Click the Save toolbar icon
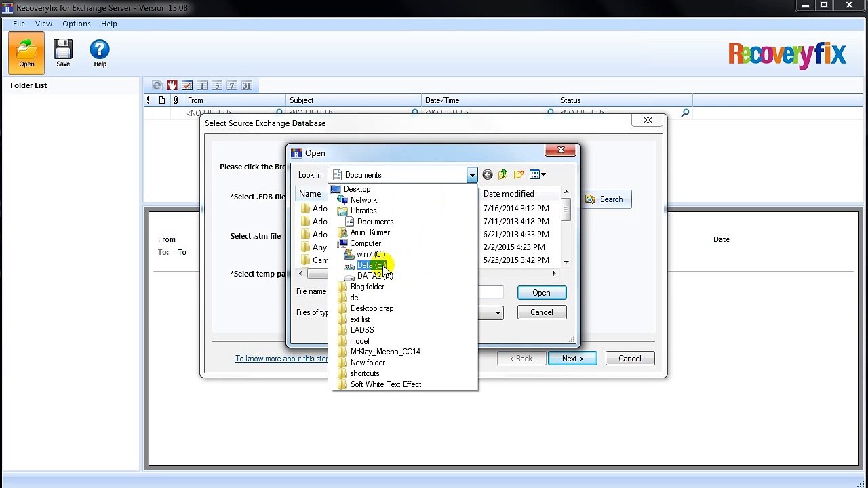868x488 pixels. [63, 53]
